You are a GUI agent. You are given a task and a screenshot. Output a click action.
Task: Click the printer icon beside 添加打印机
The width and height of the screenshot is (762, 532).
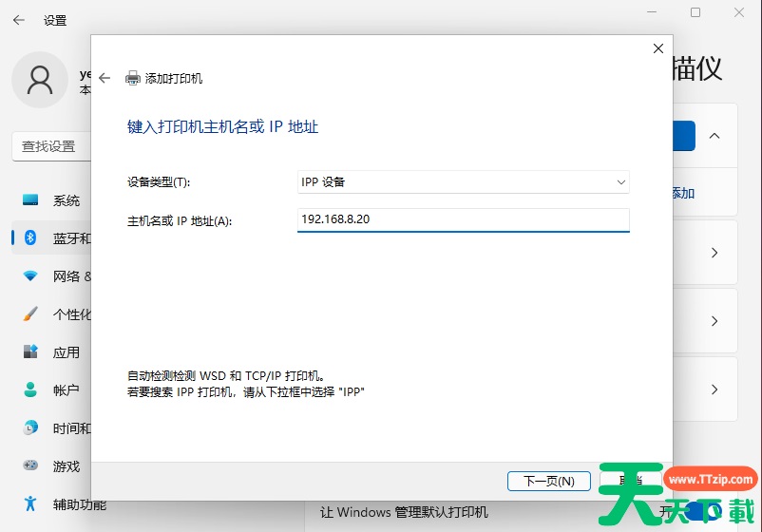click(x=133, y=78)
